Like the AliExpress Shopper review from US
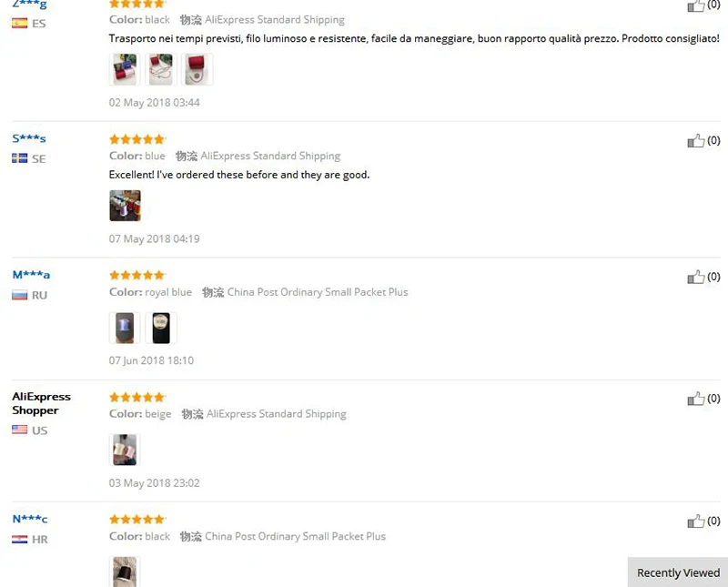 point(695,399)
